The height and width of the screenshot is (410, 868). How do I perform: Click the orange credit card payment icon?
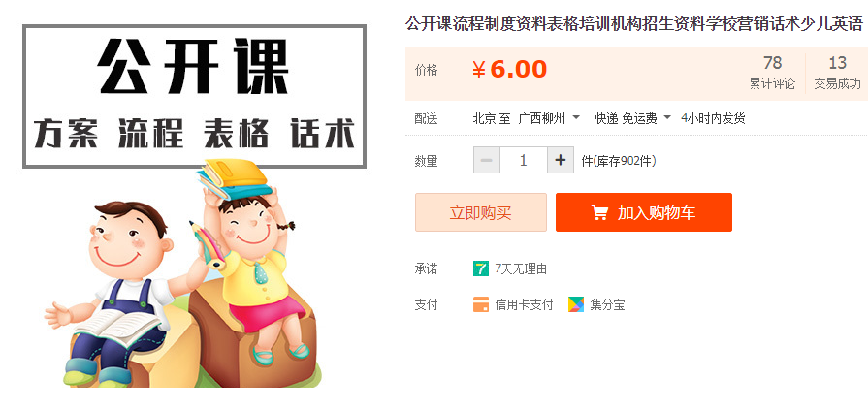pos(481,304)
